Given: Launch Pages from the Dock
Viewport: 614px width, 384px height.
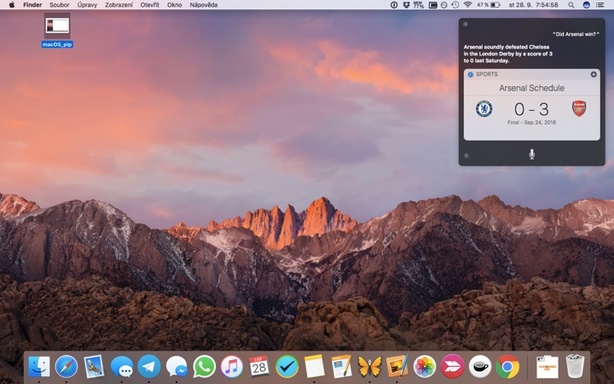Looking at the screenshot, I should tap(342, 367).
